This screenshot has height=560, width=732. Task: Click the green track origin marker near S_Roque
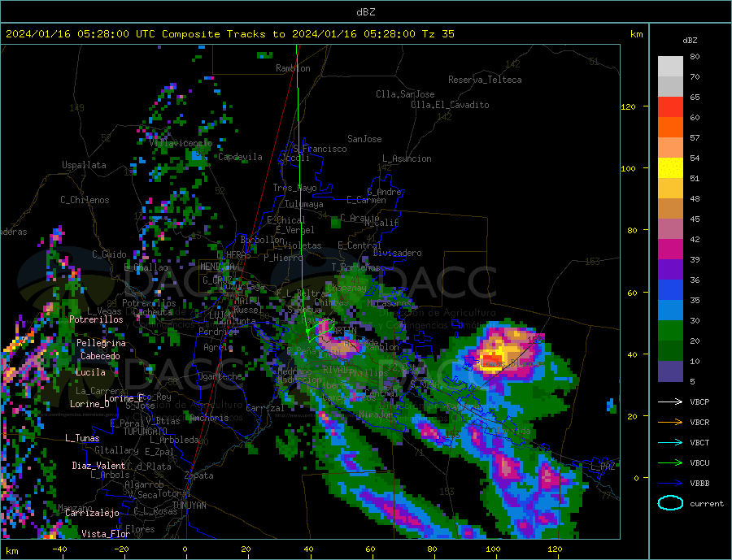(x=307, y=331)
